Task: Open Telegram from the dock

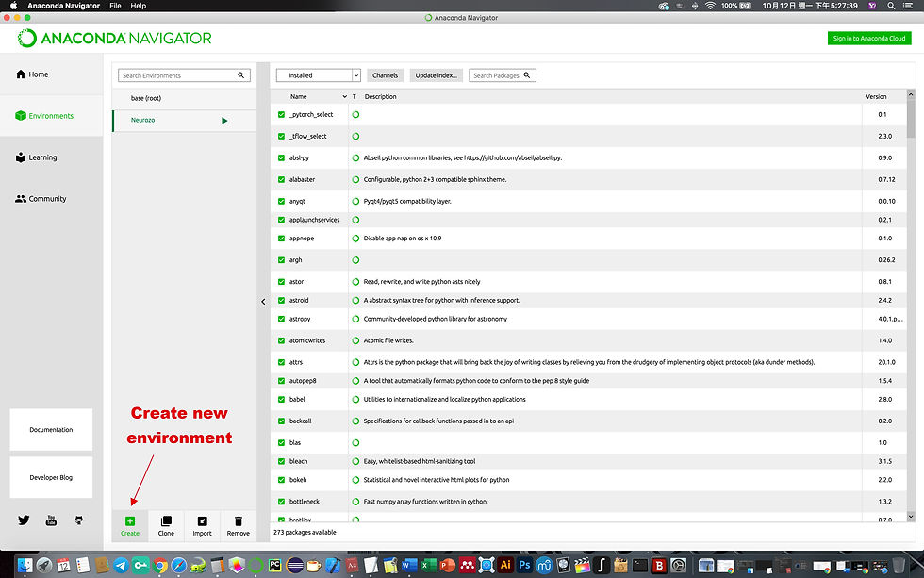Action: point(121,566)
